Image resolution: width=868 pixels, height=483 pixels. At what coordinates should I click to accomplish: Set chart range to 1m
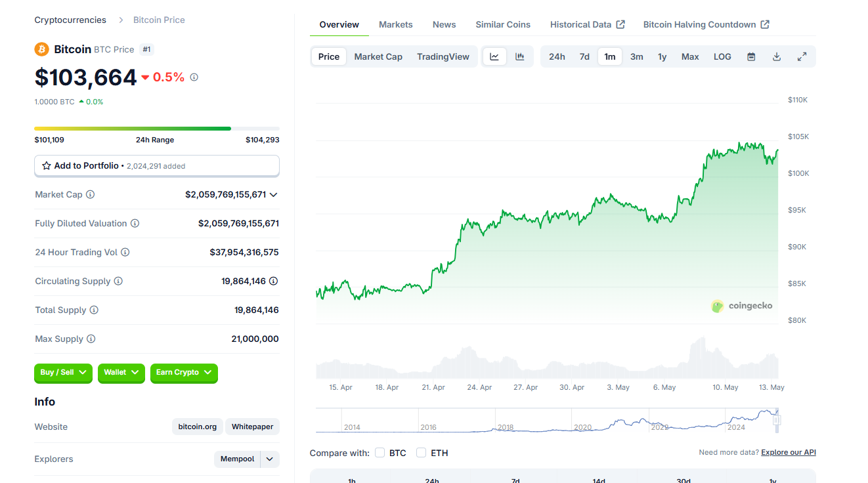tap(610, 57)
